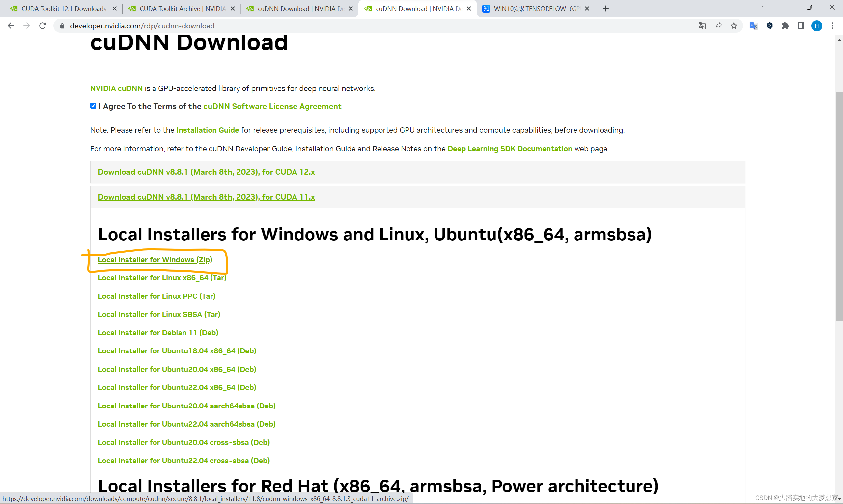The width and height of the screenshot is (843, 504).
Task: Toggle the license agreement checkbox
Action: coord(93,106)
